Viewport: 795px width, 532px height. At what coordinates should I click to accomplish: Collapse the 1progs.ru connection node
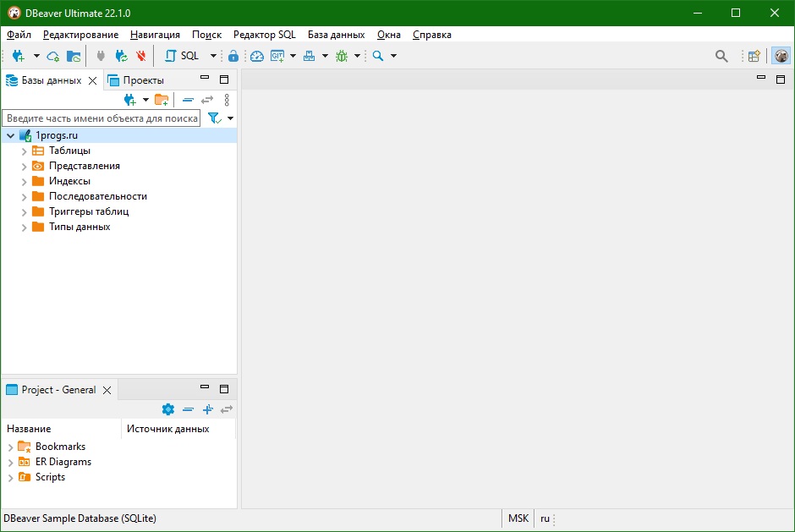[11, 135]
